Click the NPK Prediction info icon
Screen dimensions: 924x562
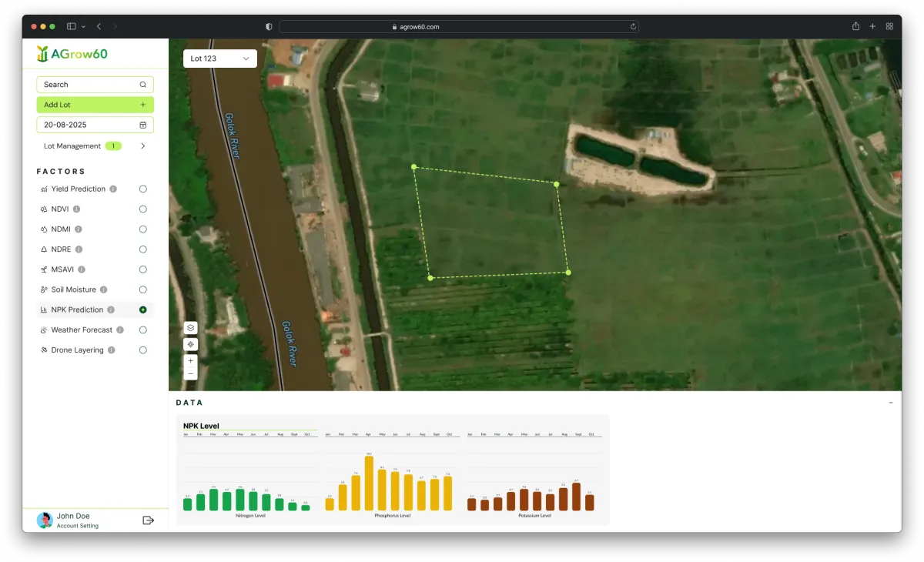tap(111, 309)
